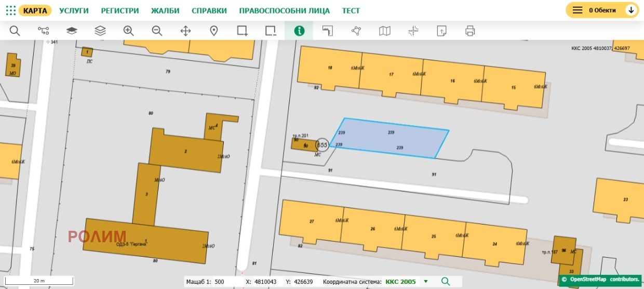Select the crosshair coordinates tool

coord(413,31)
